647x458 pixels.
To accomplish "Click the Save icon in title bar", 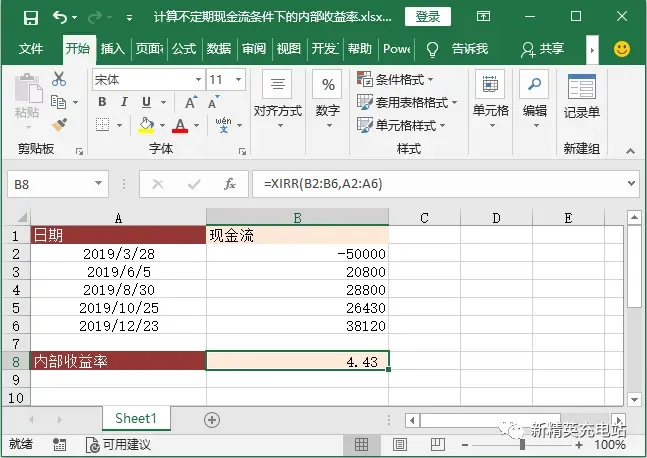I will click(x=31, y=17).
